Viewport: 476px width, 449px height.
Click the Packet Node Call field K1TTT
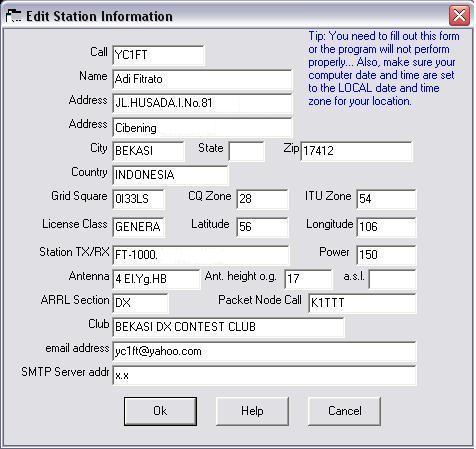point(362,303)
